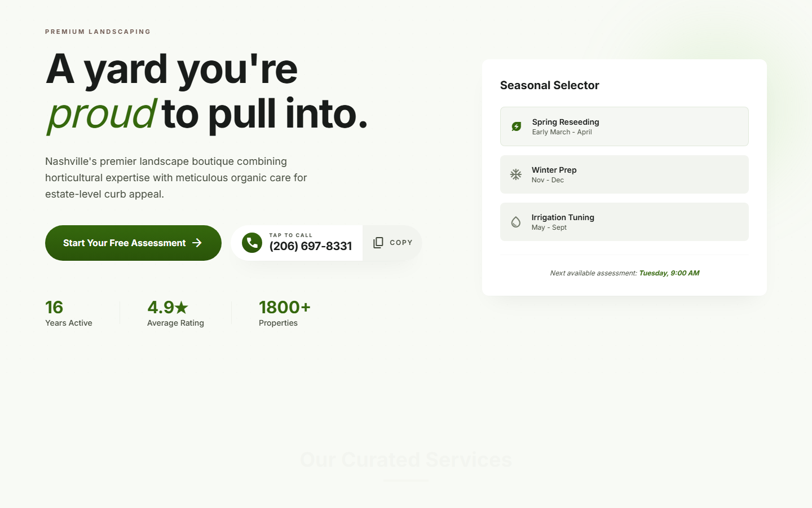Click the star icon next to 4.9
Viewport: 812px width, 508px height.
coord(182,308)
